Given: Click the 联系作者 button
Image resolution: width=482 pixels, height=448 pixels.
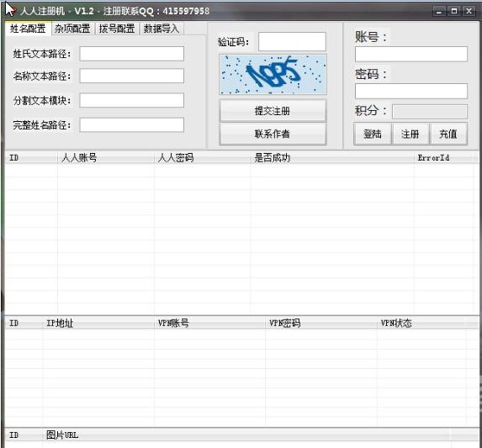Looking at the screenshot, I should (x=273, y=134).
